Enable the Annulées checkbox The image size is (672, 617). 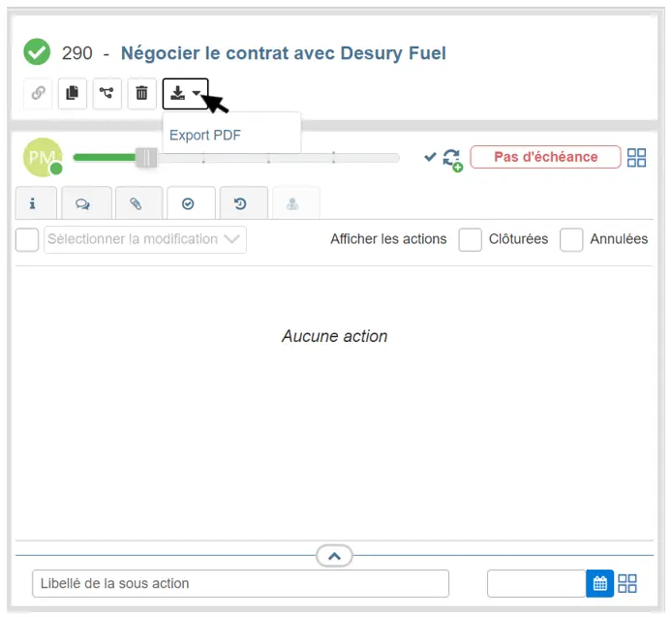pyautogui.click(x=571, y=239)
